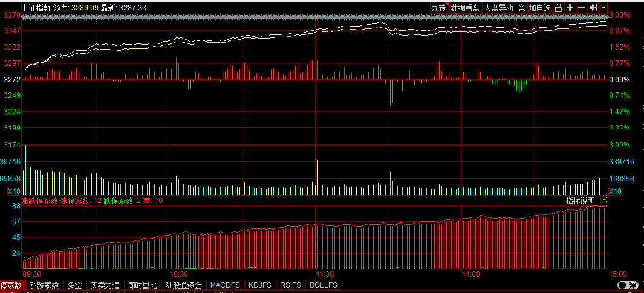Click the 竞 button
This screenshot has width=644, height=293.
tap(521, 8)
